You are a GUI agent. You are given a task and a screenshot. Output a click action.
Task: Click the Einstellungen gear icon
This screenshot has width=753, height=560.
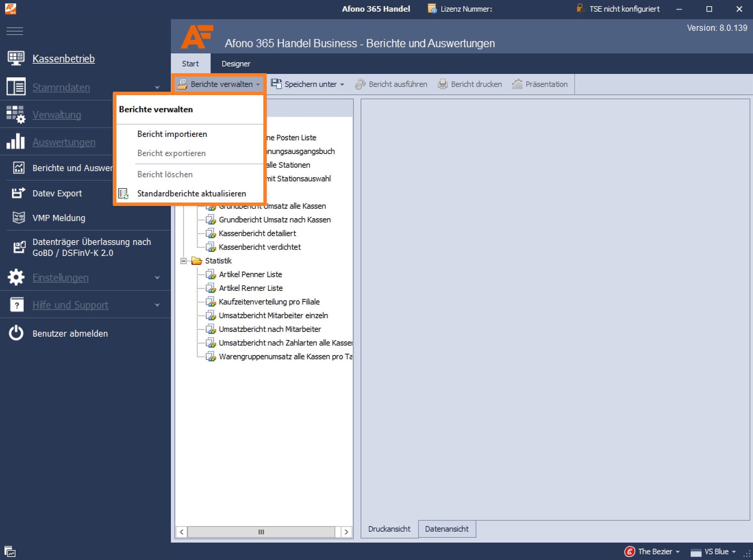(x=16, y=277)
